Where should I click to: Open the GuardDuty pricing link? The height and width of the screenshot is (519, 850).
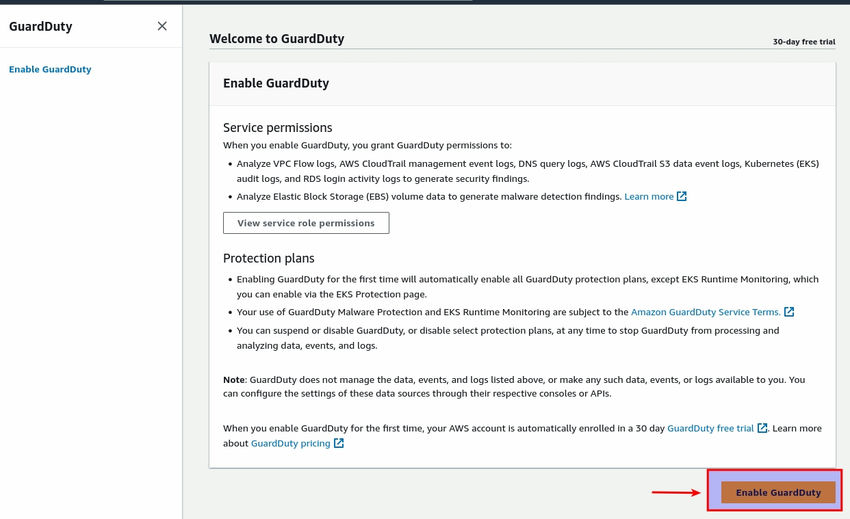(290, 443)
